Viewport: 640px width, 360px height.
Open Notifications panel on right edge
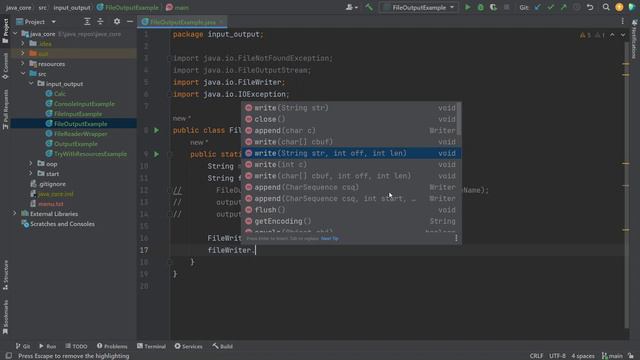(634, 40)
